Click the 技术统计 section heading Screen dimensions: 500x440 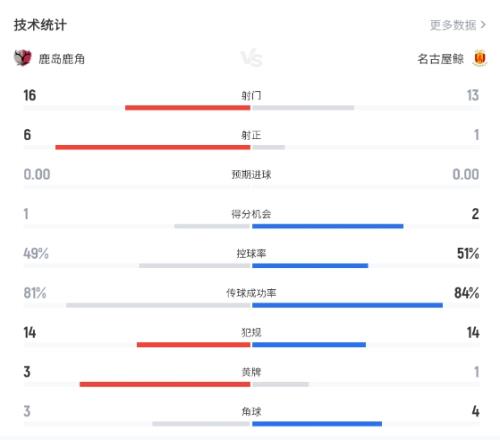[40, 25]
